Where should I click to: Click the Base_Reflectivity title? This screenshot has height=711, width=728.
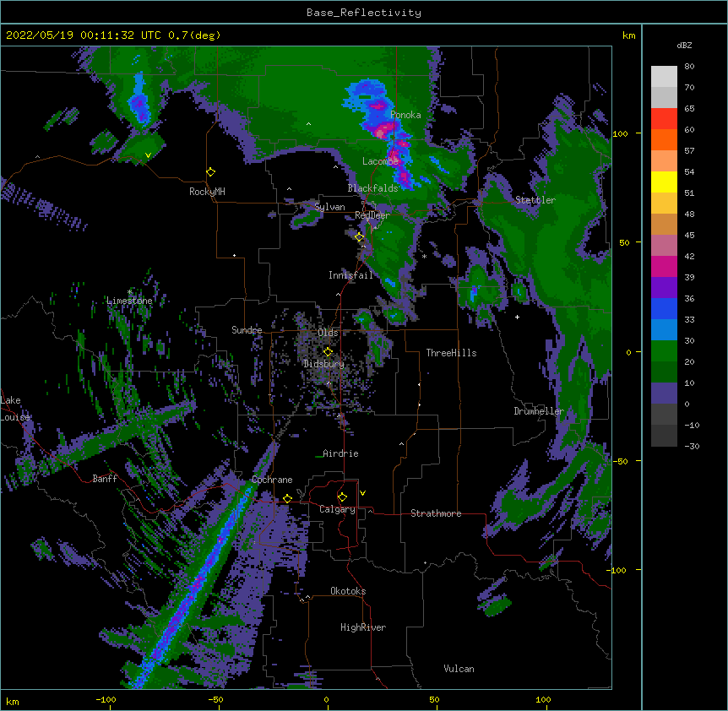(x=364, y=13)
